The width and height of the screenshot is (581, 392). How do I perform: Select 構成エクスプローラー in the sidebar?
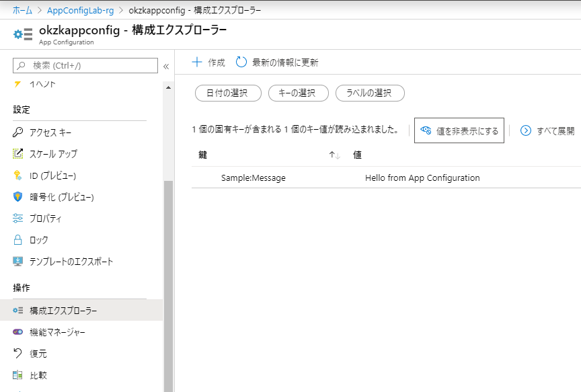tap(81, 310)
